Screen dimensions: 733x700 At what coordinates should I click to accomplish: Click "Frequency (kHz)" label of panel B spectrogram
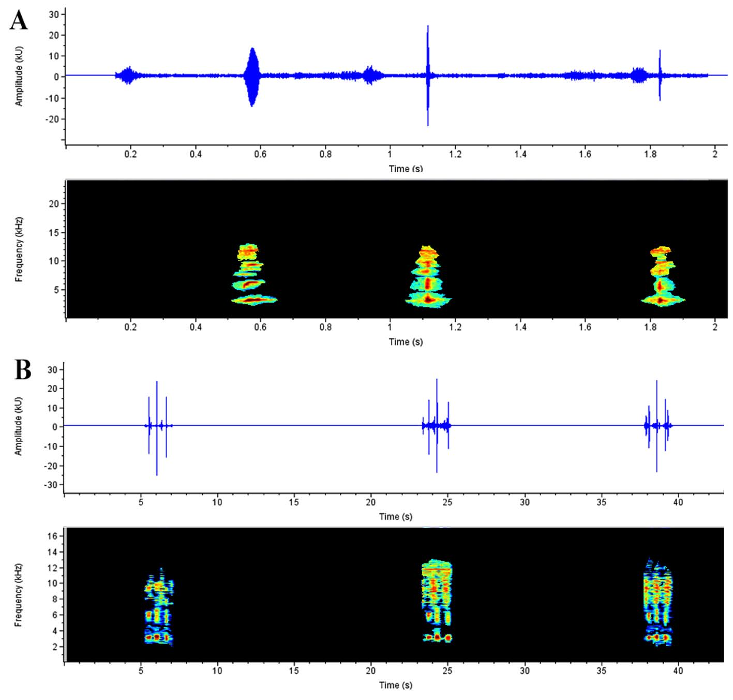(x=18, y=595)
